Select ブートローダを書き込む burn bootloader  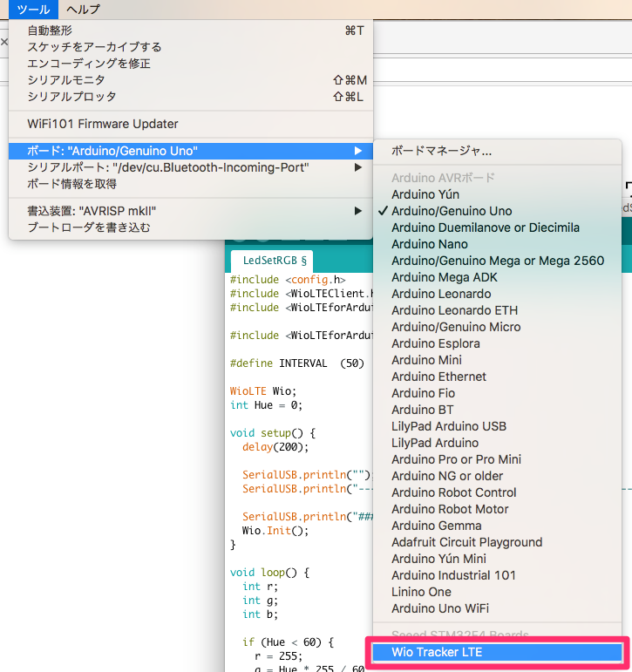[88, 227]
